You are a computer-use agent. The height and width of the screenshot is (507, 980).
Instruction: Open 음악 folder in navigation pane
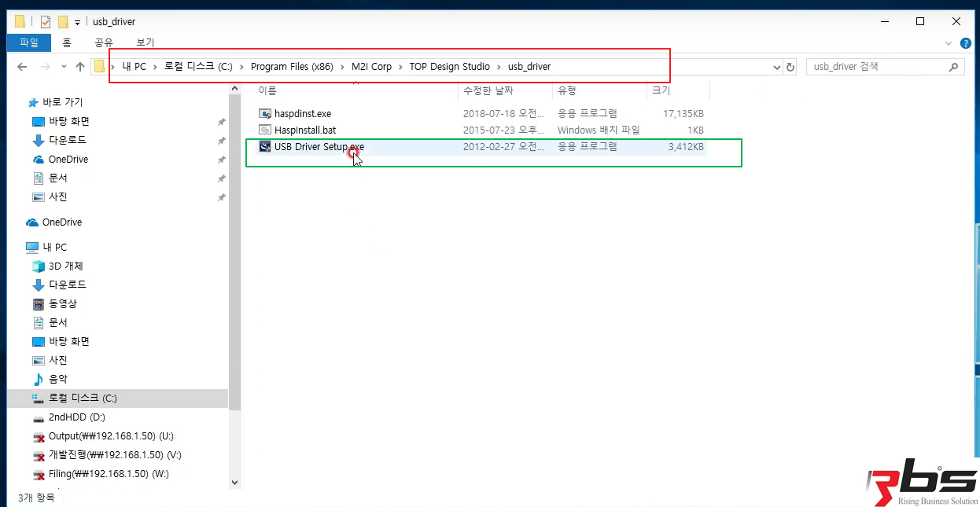[x=58, y=379]
